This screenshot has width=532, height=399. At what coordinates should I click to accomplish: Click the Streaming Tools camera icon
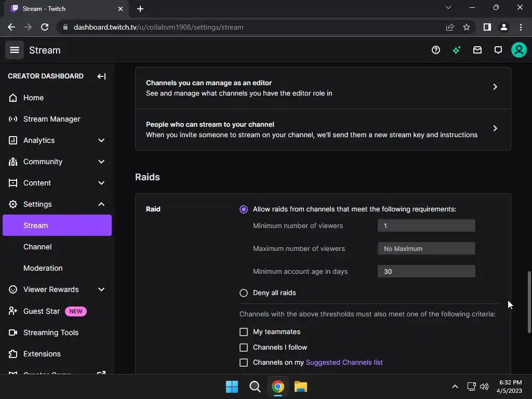(x=13, y=332)
